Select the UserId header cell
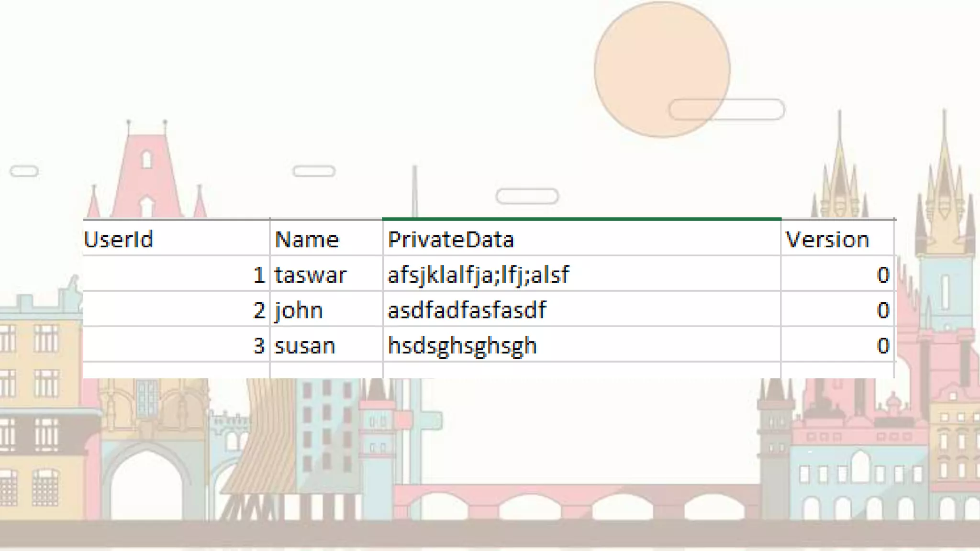 (176, 238)
